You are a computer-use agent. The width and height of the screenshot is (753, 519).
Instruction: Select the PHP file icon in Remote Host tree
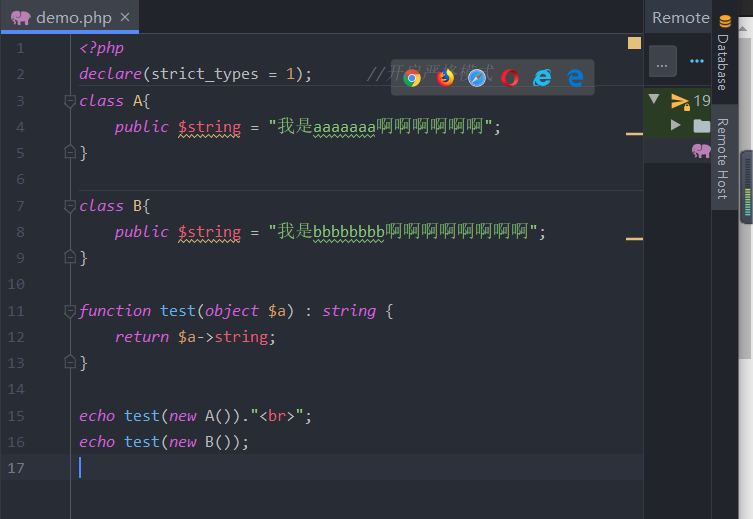coord(701,151)
